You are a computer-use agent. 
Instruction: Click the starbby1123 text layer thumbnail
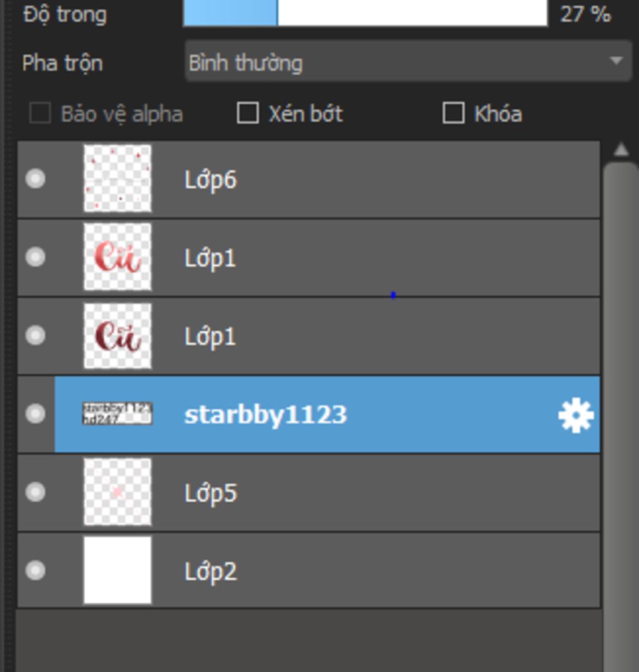pos(117,414)
